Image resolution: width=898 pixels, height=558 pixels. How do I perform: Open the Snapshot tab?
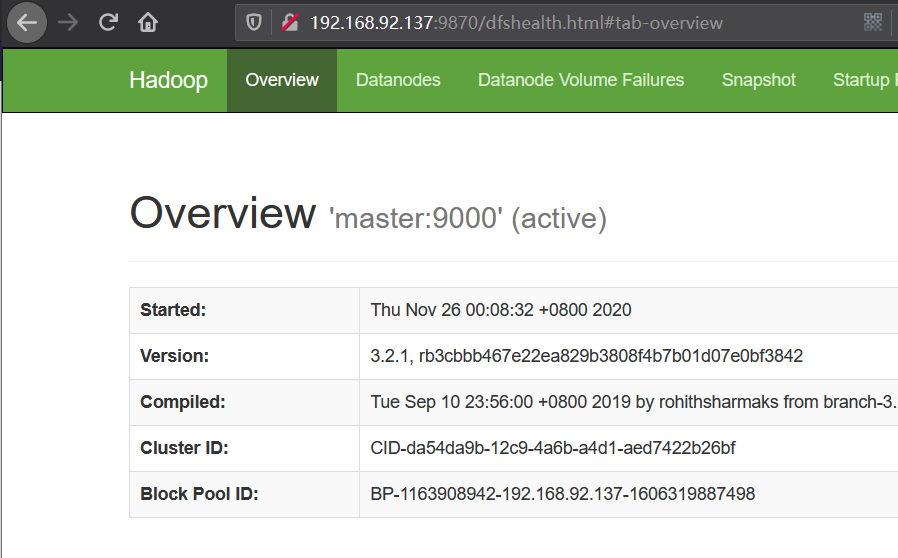(x=758, y=80)
